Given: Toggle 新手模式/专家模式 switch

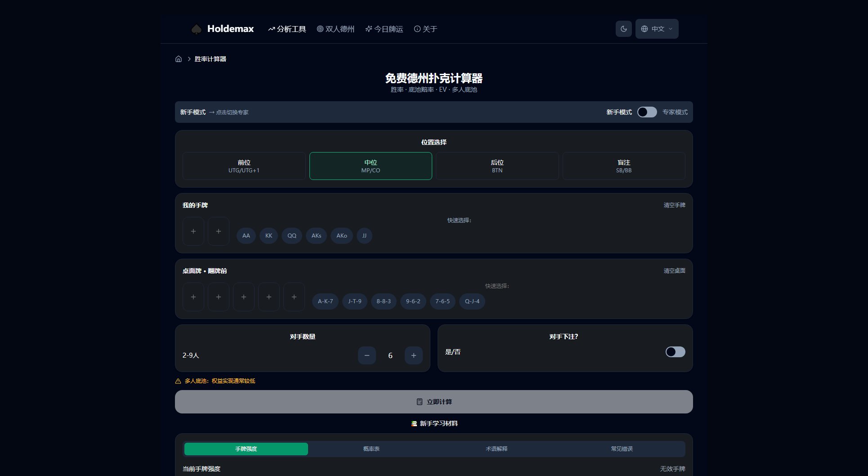Looking at the screenshot, I should [647, 112].
